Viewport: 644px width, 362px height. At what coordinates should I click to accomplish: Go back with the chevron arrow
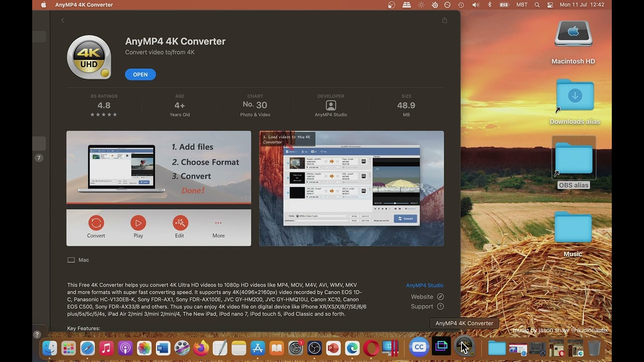(62, 20)
